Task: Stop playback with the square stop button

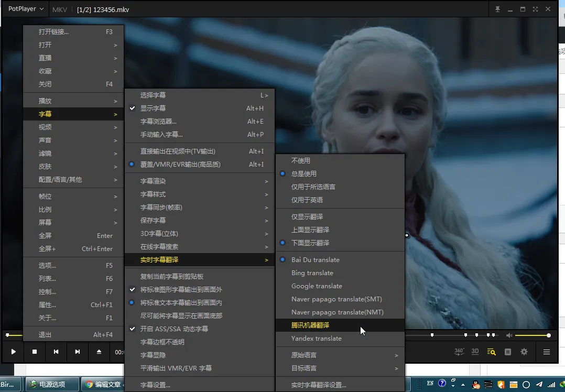Action: tap(35, 352)
